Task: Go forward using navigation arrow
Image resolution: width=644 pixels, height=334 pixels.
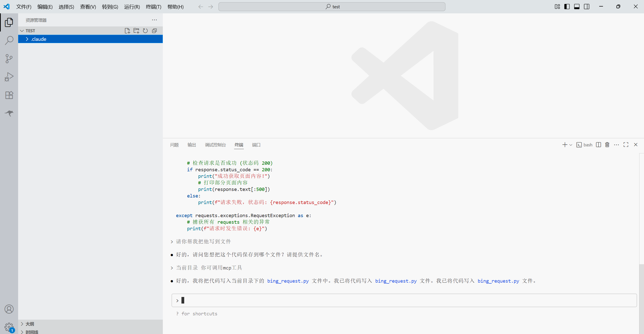Action: [x=211, y=7]
